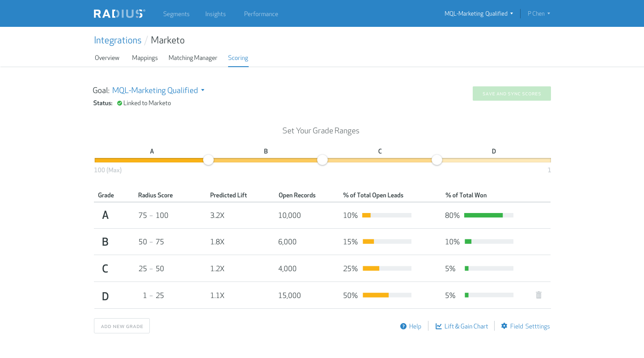Switch to the Overview tab

[107, 58]
